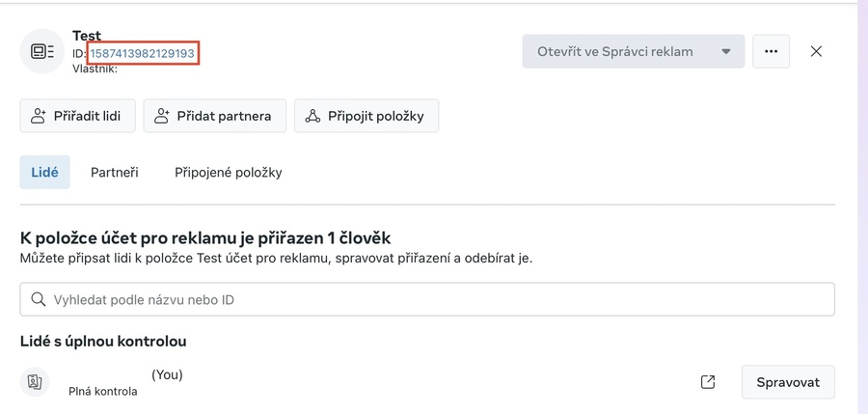Click the user avatar icon above Plná kontrola

[35, 382]
